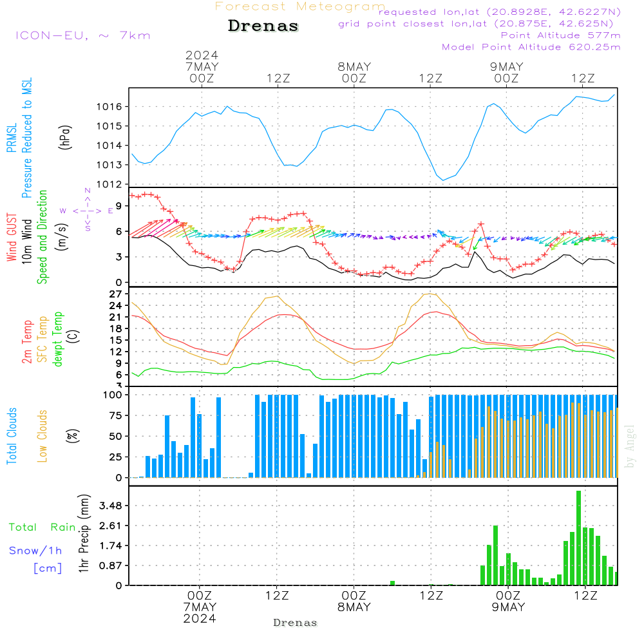Click "00Z 7MAY 2024" label below the rain chart

click(200, 607)
